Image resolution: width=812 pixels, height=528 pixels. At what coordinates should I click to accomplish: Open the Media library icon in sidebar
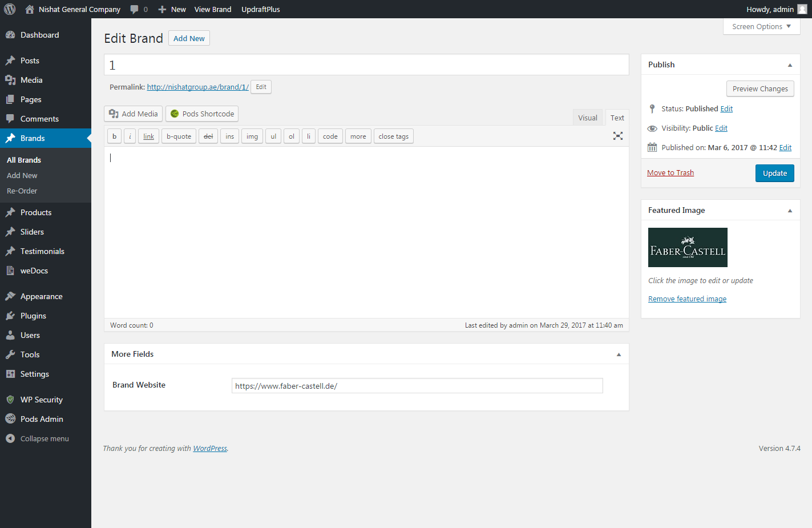coord(10,80)
